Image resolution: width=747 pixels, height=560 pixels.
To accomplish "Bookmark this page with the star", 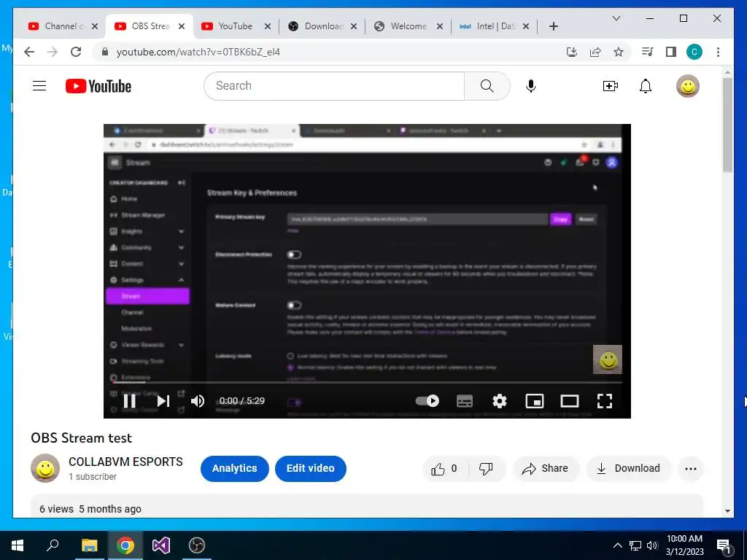I will pyautogui.click(x=619, y=52).
